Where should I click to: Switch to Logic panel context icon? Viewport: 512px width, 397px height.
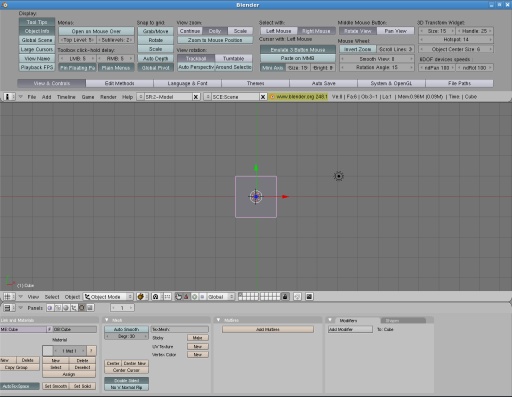click(50, 308)
